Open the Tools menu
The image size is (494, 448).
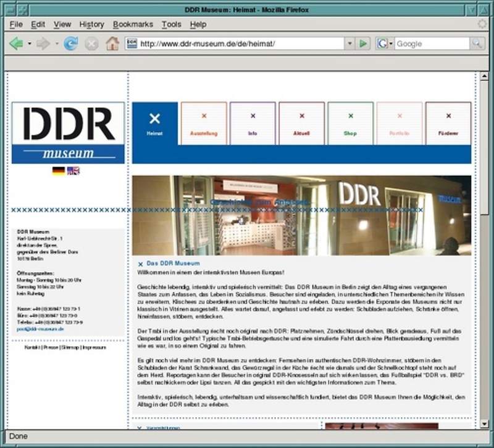coord(172,24)
